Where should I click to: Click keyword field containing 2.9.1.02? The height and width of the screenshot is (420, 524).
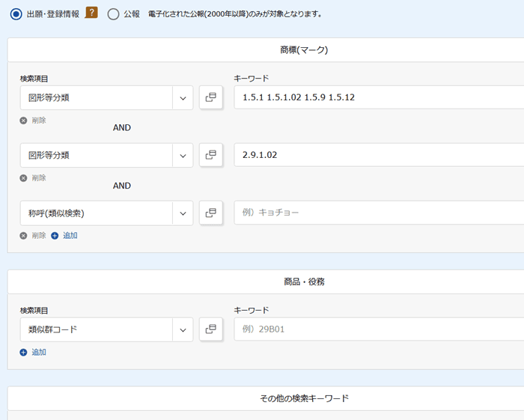(379, 155)
